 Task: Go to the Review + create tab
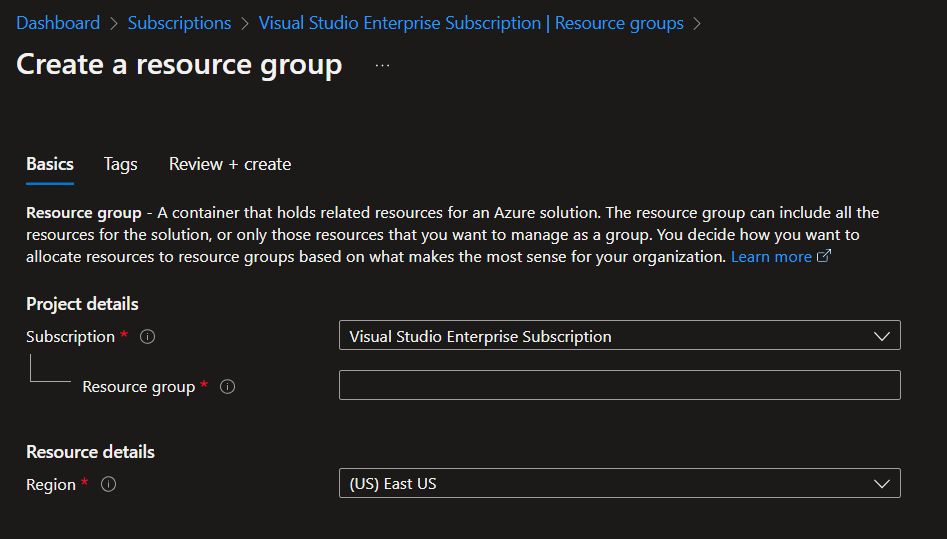(x=230, y=164)
